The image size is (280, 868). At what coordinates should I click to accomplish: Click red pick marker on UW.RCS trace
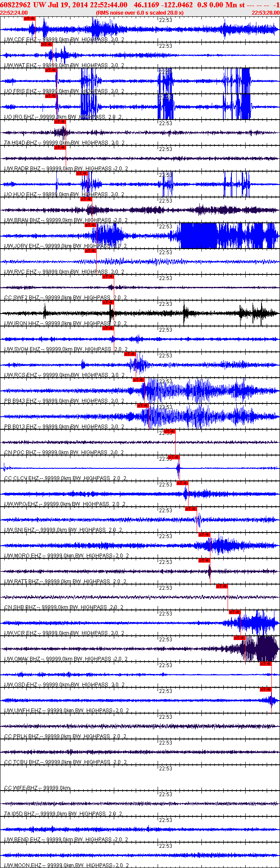130,354
